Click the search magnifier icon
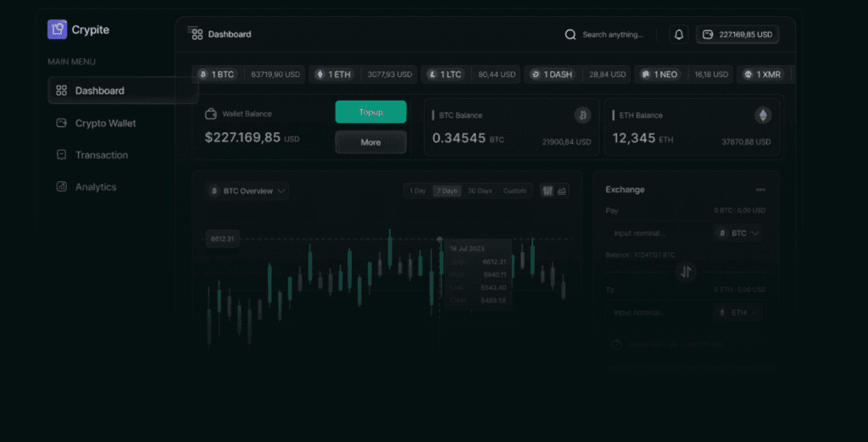The width and height of the screenshot is (868, 442). [x=570, y=35]
